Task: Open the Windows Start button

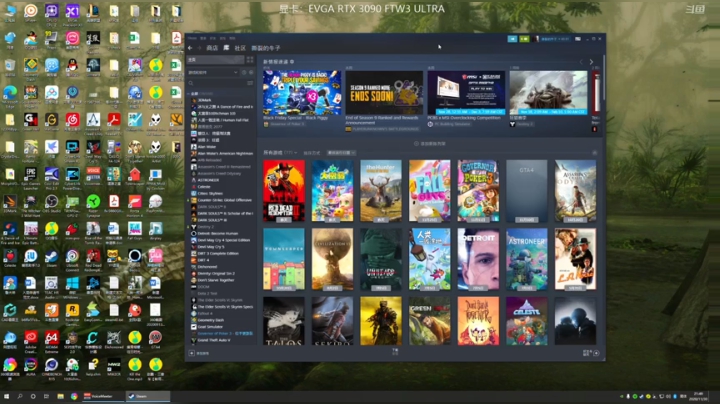Action: (6, 396)
